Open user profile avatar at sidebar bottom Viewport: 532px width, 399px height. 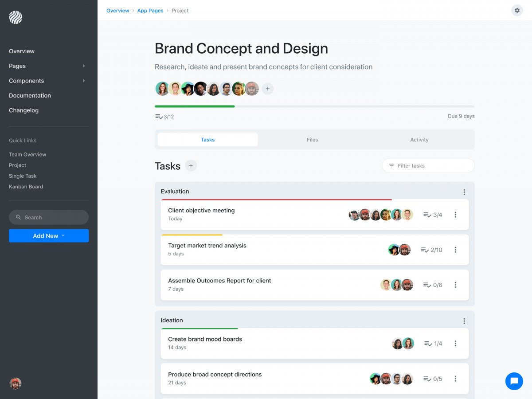point(16,383)
